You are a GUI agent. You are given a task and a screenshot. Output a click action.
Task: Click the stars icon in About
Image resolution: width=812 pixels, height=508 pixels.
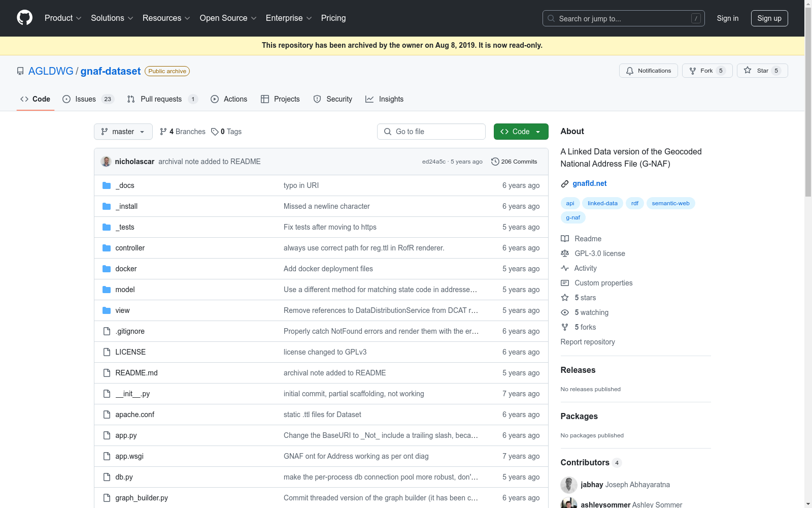(565, 298)
